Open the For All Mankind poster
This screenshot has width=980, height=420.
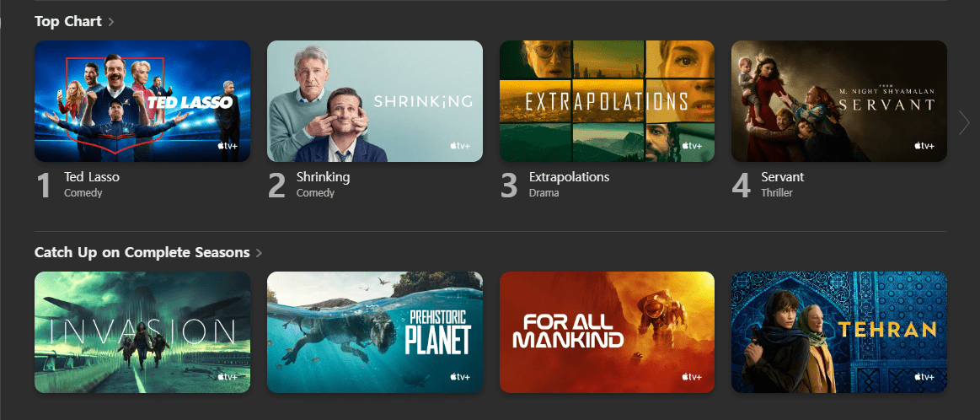(x=607, y=332)
